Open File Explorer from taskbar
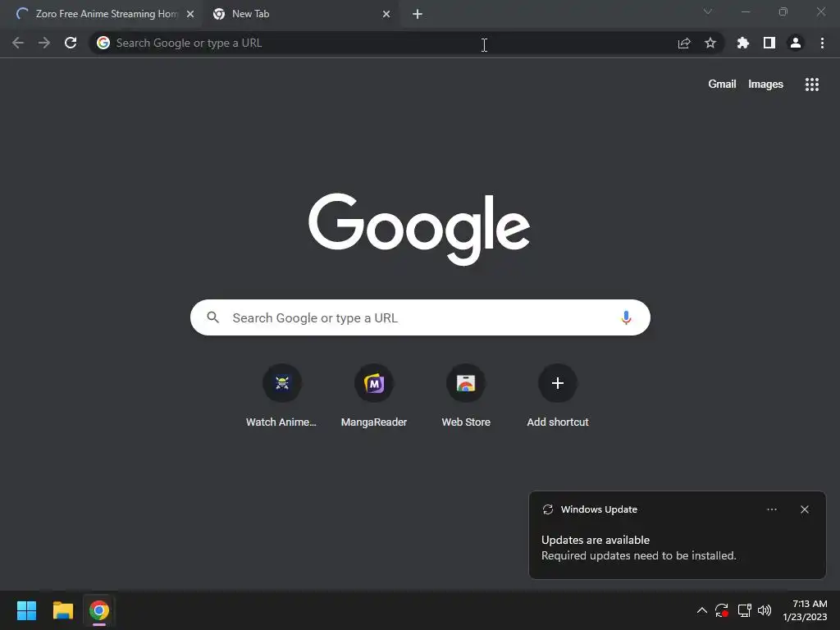840x630 pixels. 62,610
